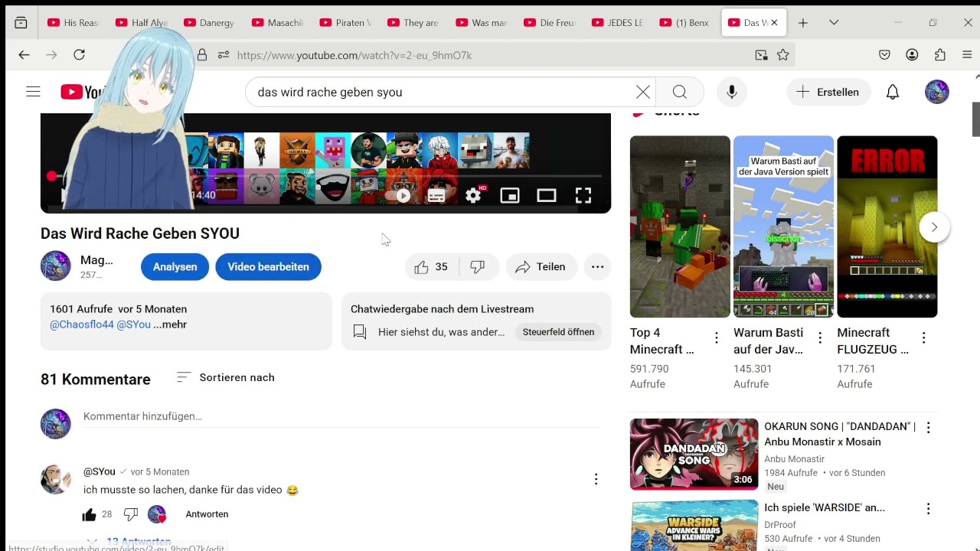Open options for 'Warum Basti' short
This screenshot has width=980, height=551.
tap(820, 337)
